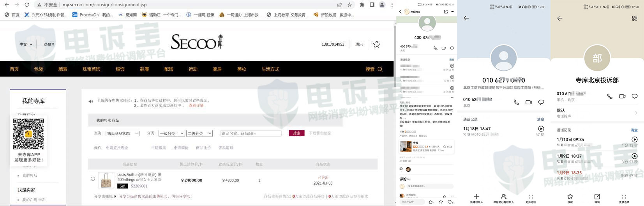This screenshot has height=206, width=644.
Task: Expand the 二级分类 dropdown
Action: (199, 133)
